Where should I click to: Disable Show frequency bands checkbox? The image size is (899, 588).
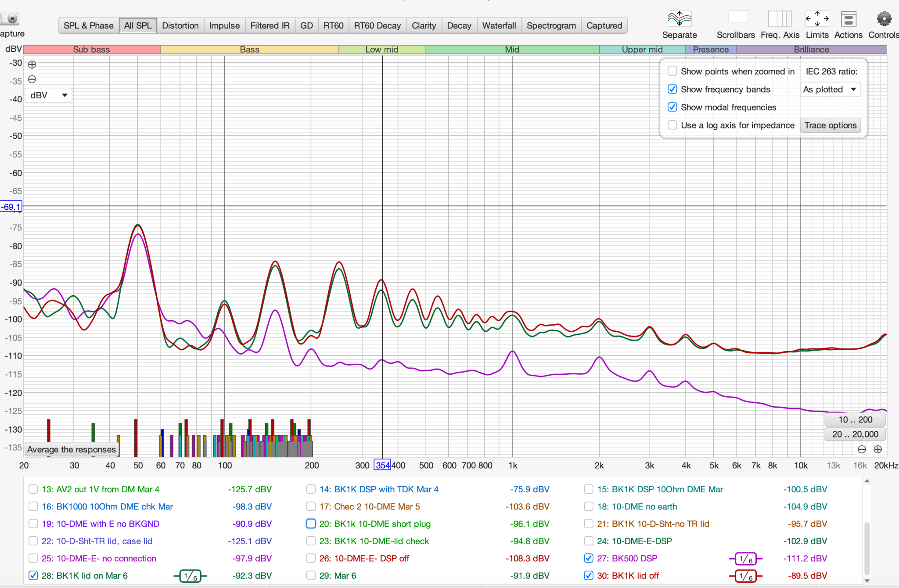pyautogui.click(x=672, y=89)
